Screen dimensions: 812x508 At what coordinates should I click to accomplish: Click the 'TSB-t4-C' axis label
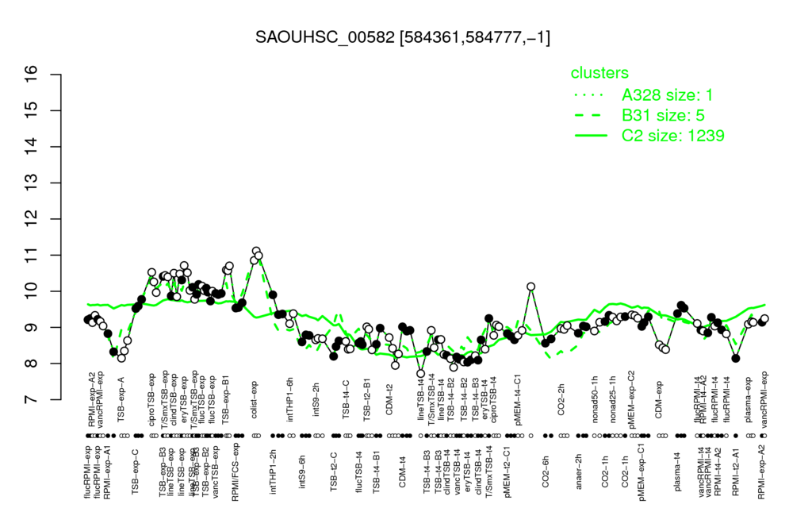point(347,398)
